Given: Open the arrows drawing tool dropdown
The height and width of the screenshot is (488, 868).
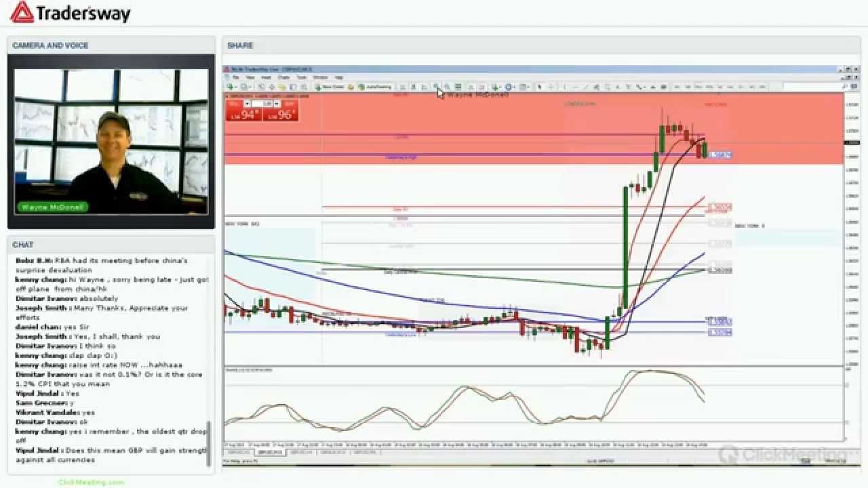Looking at the screenshot, I should (639, 87).
